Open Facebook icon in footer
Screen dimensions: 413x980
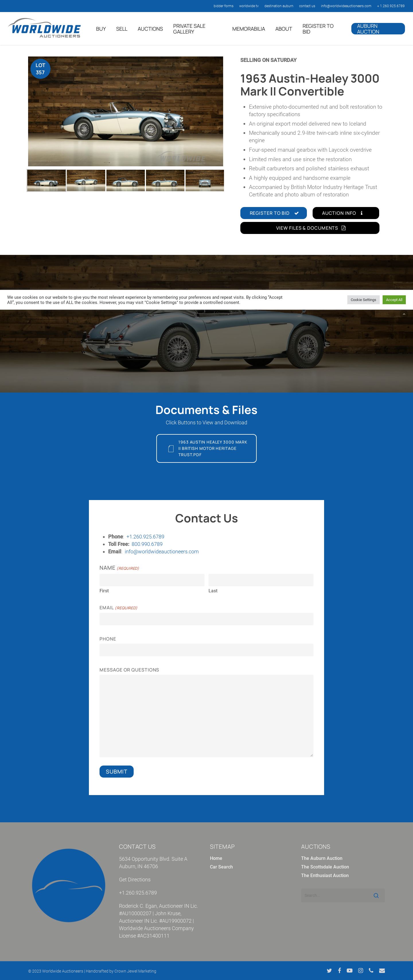point(339,971)
